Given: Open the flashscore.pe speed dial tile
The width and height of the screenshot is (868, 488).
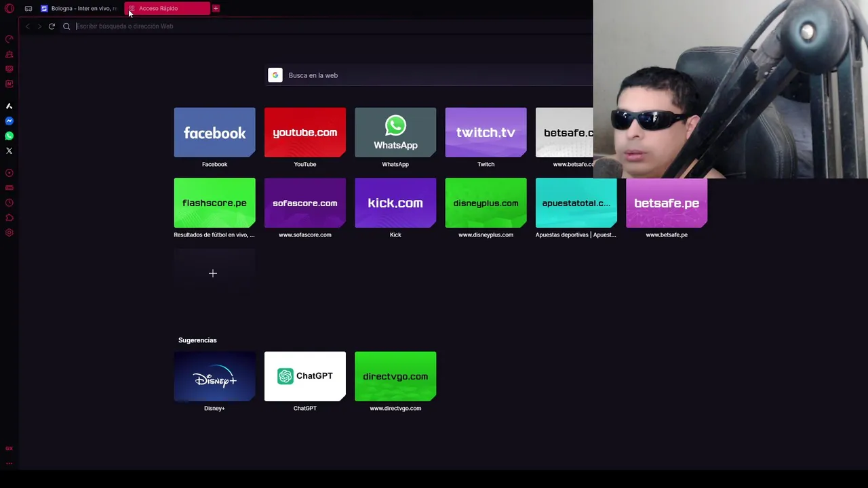Looking at the screenshot, I should [214, 203].
